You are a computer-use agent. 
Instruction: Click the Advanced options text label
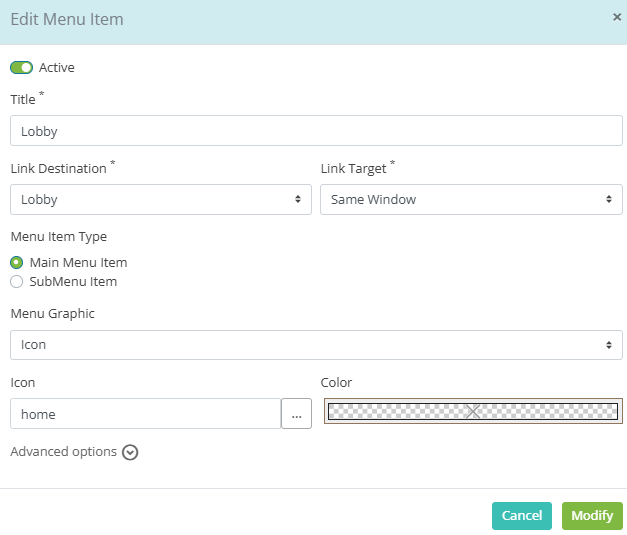click(x=64, y=452)
